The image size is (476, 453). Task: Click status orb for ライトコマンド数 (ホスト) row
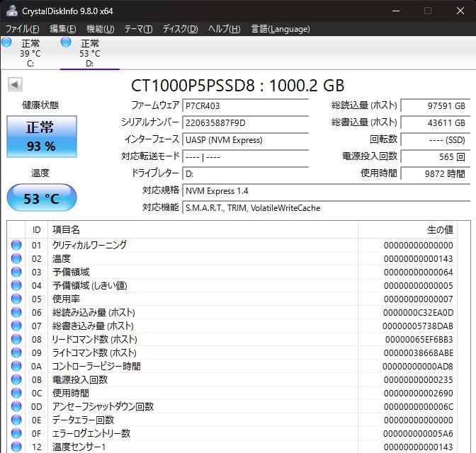click(16, 352)
